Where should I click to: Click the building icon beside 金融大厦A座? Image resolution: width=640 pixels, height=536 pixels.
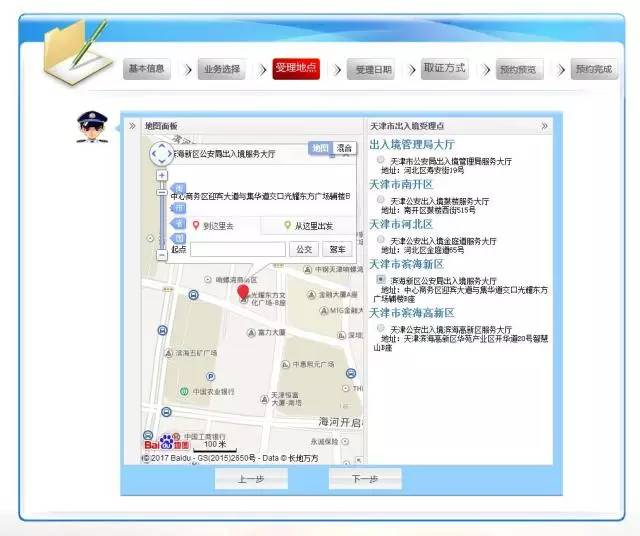[x=311, y=294]
